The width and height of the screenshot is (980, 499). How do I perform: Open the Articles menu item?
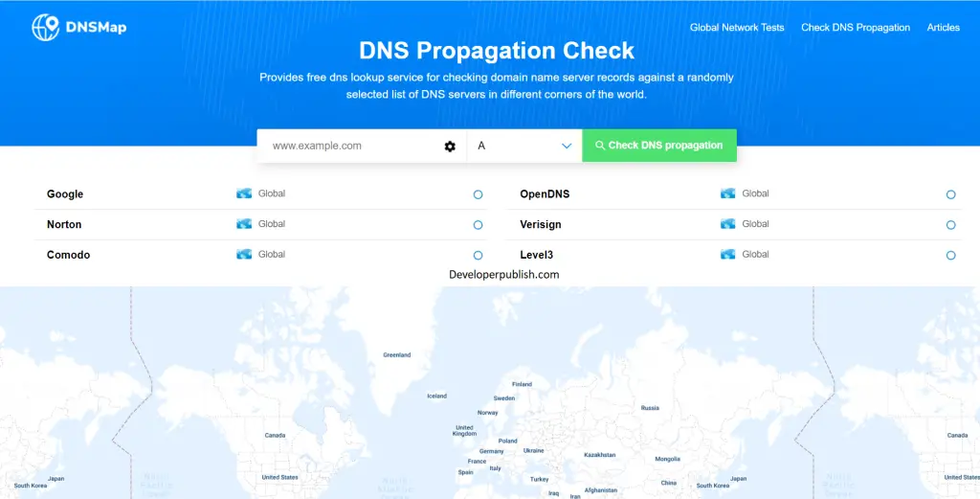coord(943,28)
